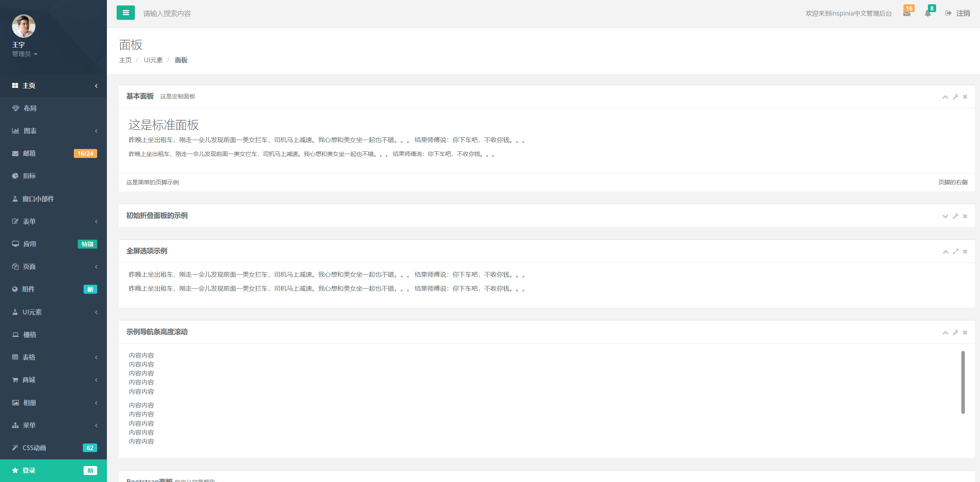The height and width of the screenshot is (482, 980).
Task: Close the 基本面板 panel
Action: pyautogui.click(x=965, y=97)
